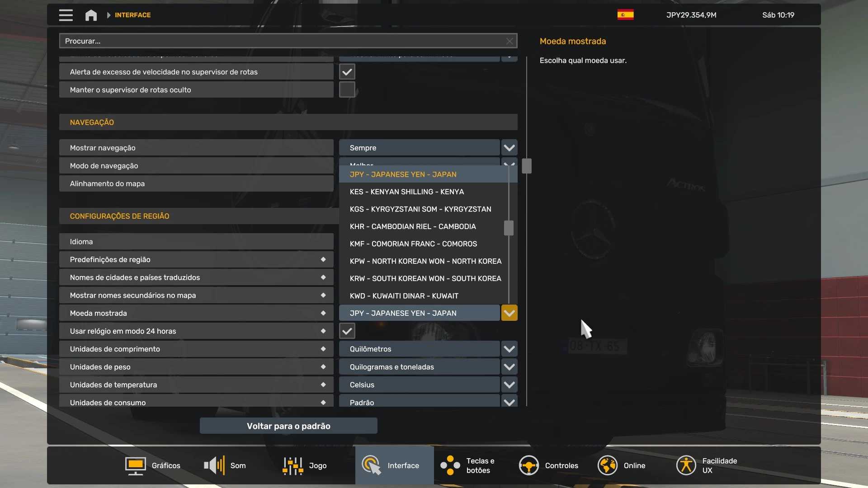
Task: Open Facilidade UX accessibility icon
Action: (686, 465)
